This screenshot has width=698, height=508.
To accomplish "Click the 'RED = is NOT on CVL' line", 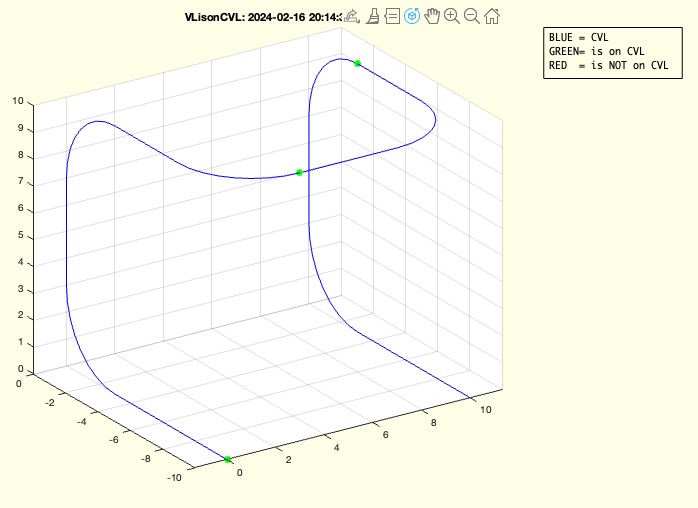I will [x=608, y=66].
